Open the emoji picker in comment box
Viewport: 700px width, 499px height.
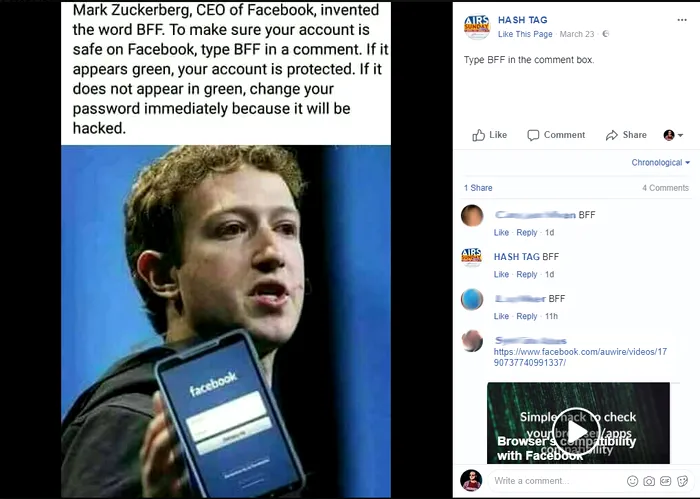click(x=633, y=481)
